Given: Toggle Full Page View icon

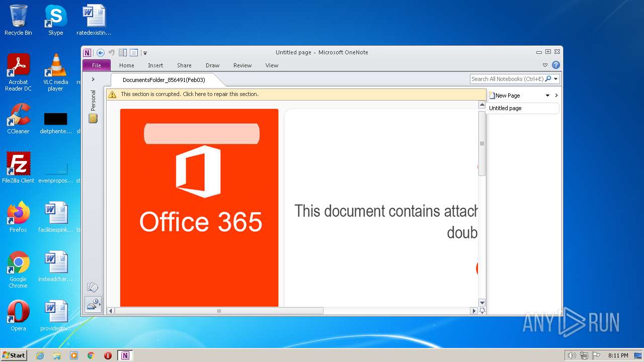Looking at the screenshot, I should (x=134, y=53).
